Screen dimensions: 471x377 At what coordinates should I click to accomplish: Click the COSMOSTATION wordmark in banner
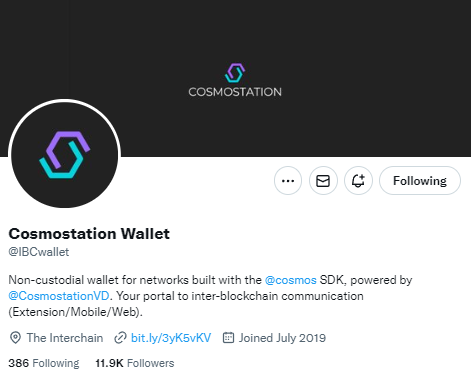[x=235, y=92]
